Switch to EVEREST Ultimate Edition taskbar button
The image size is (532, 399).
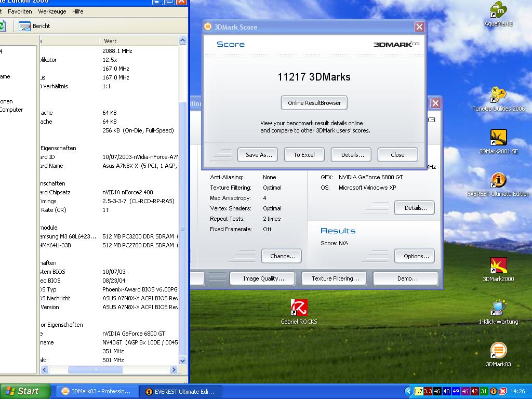(180, 391)
